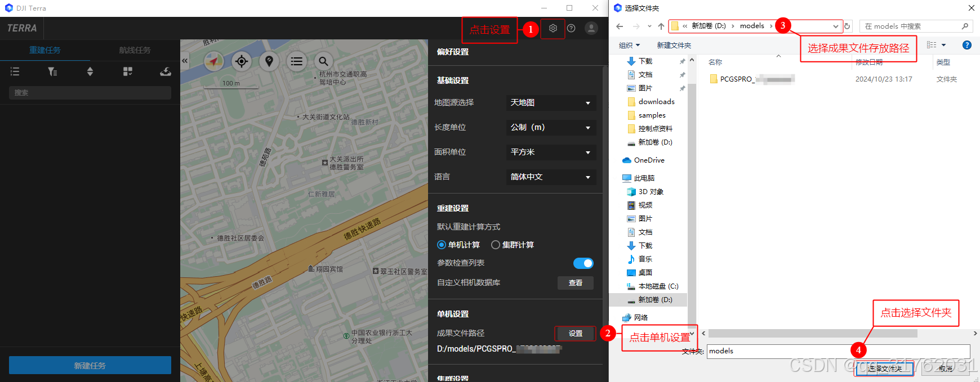980x382 pixels.
Task: Click horizontal scrollbar of the file list
Action: (x=813, y=333)
